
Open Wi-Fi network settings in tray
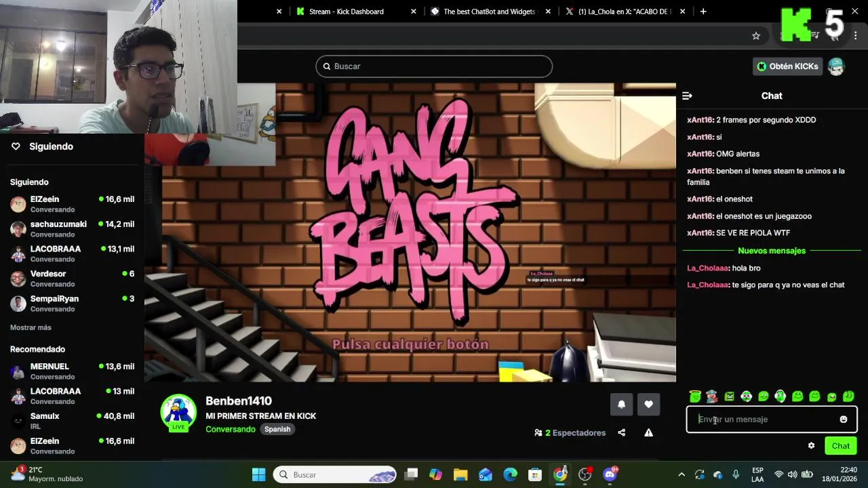point(778,474)
